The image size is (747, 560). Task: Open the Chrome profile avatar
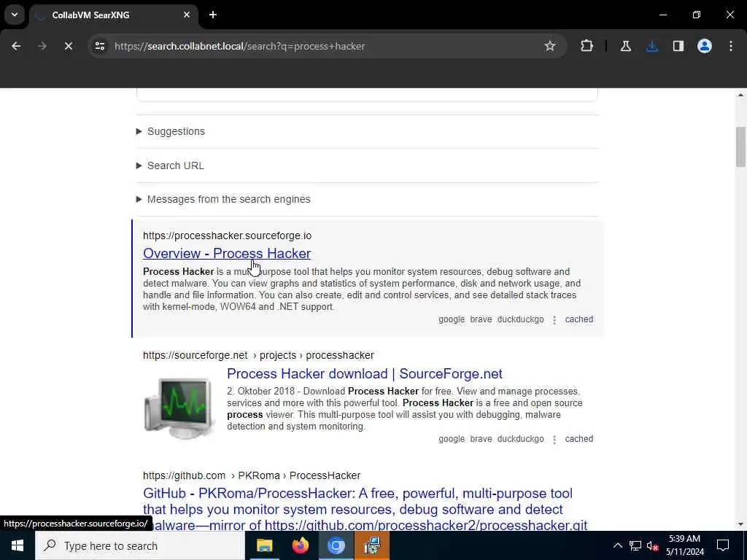704,46
